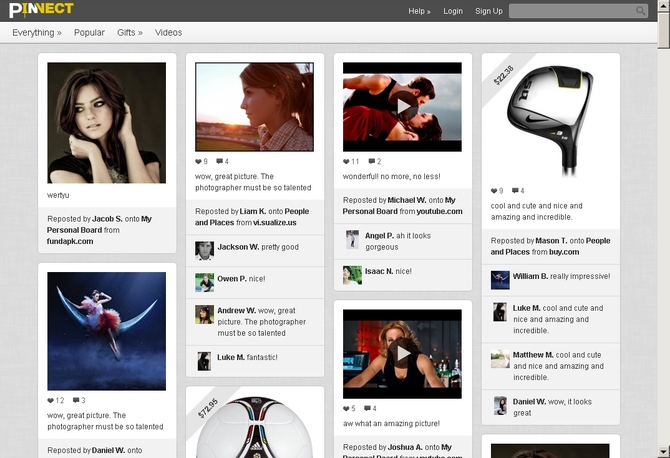Open the soccer ball pin image
The width and height of the screenshot is (670, 458).
tap(254, 427)
